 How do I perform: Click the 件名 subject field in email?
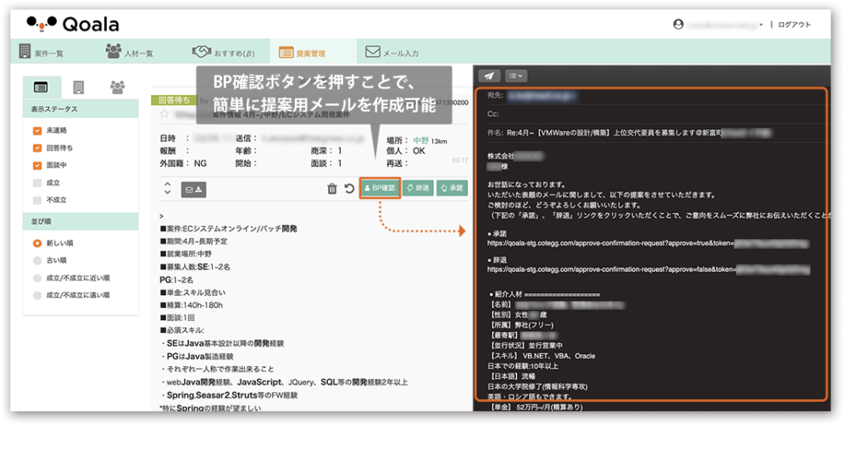pyautogui.click(x=644, y=133)
